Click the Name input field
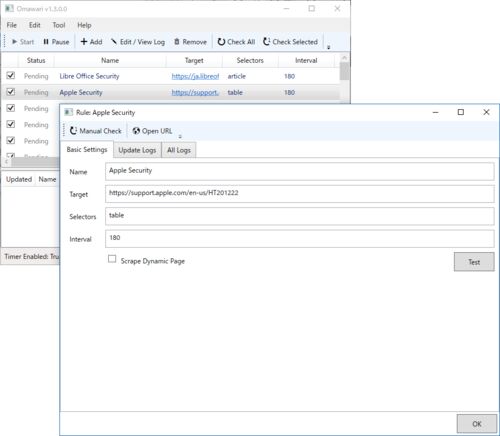Image resolution: width=500 pixels, height=436 pixels. [x=300, y=171]
